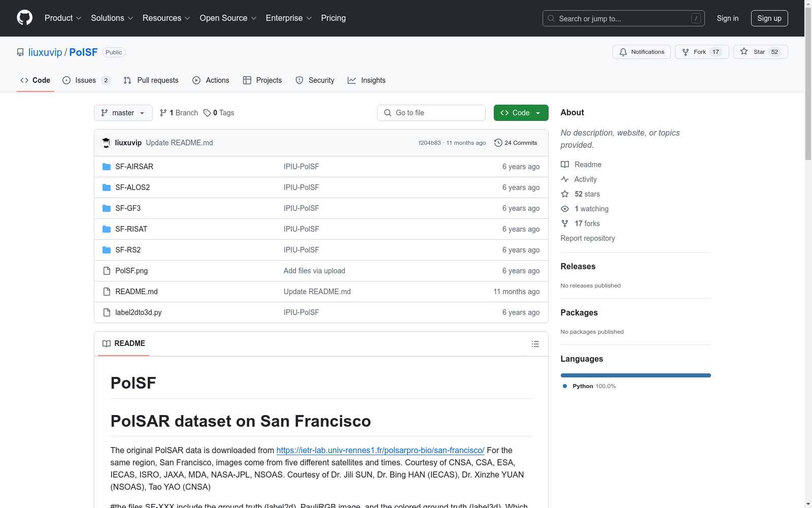The height and width of the screenshot is (508, 812).
Task: Focus the Search or jump to field
Action: (x=624, y=18)
